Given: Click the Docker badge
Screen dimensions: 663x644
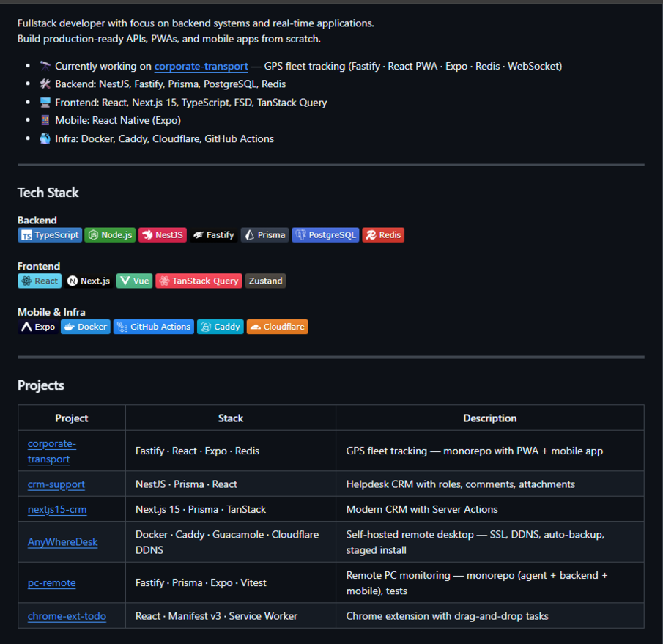Looking at the screenshot, I should click(86, 327).
